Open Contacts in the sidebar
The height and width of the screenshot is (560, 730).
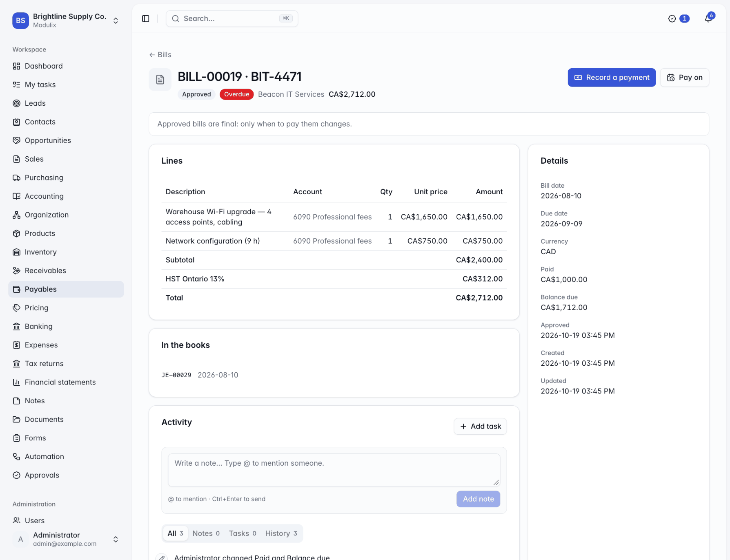pos(66,122)
